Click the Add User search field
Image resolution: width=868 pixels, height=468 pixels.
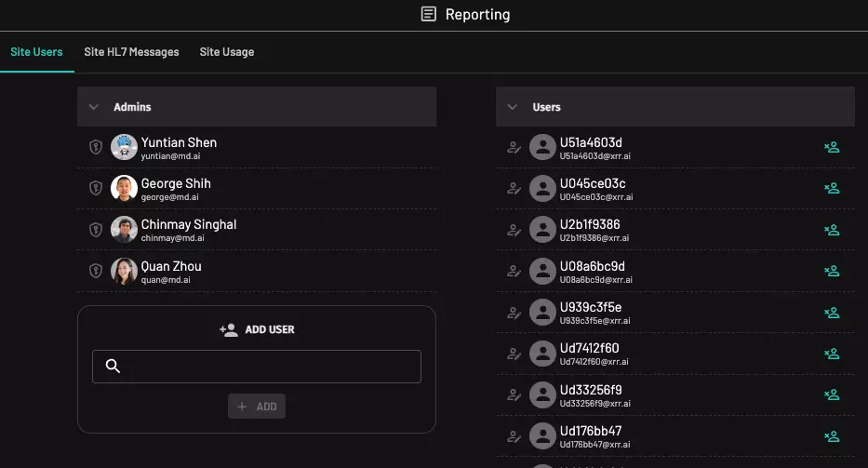point(270,367)
